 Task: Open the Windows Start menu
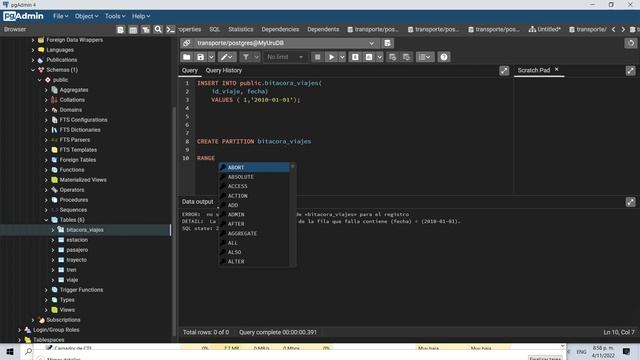click(10, 351)
